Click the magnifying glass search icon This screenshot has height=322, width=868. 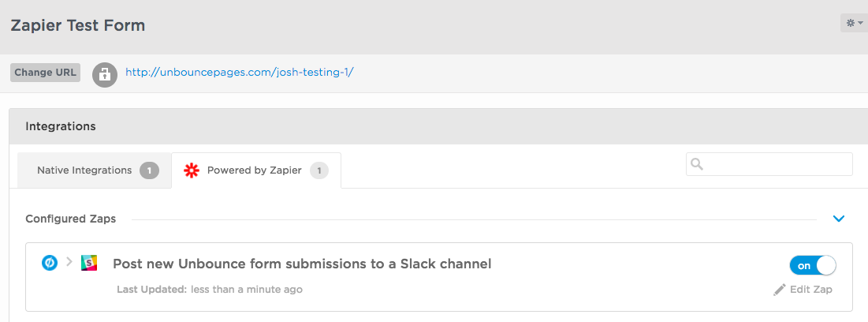click(698, 164)
